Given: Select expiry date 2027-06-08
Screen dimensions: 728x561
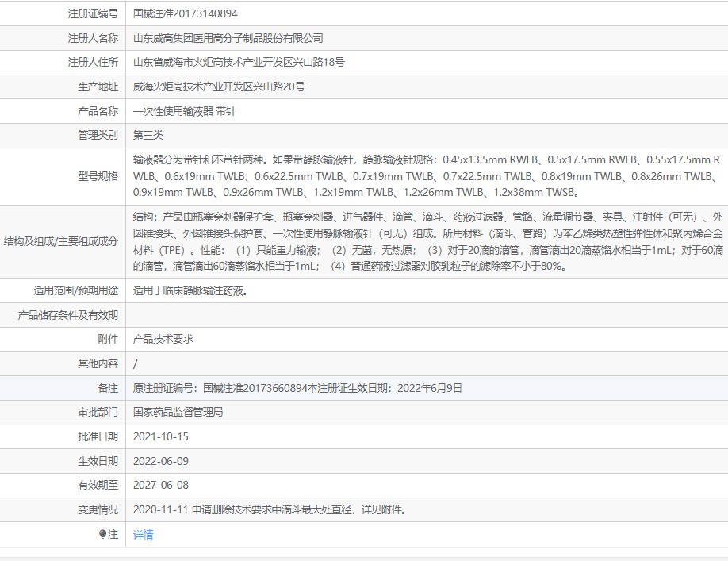Looking at the screenshot, I should (161, 485).
